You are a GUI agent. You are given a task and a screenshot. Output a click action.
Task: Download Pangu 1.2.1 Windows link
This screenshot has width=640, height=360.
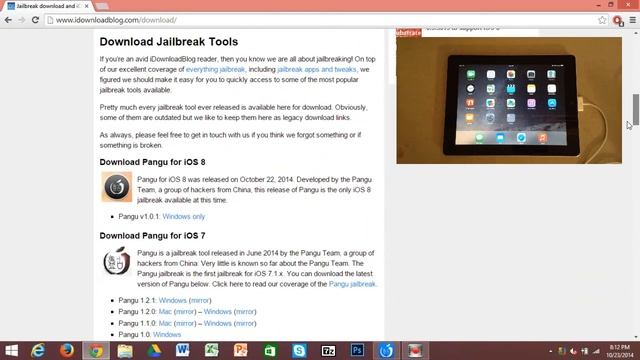(x=172, y=300)
